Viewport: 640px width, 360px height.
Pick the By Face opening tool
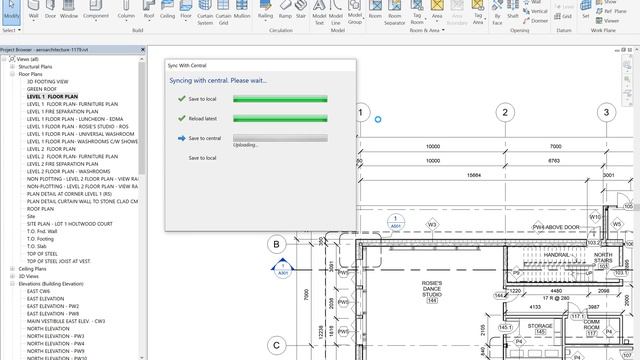(497, 13)
